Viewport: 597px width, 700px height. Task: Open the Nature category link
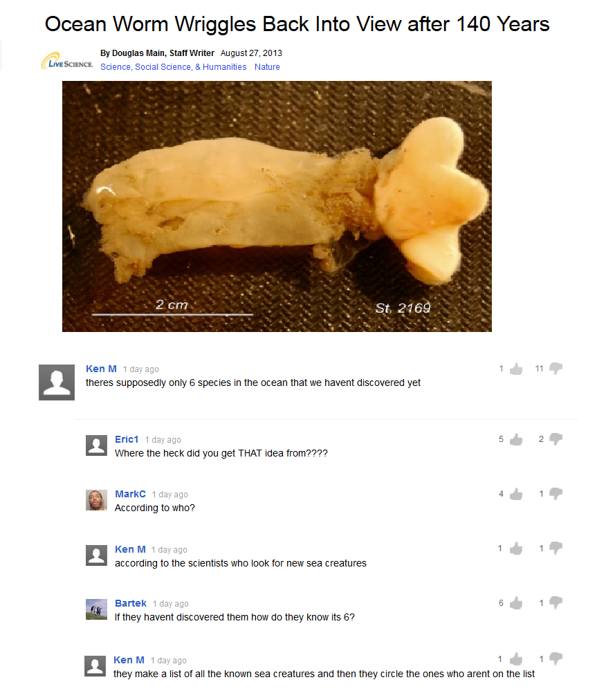point(267,67)
